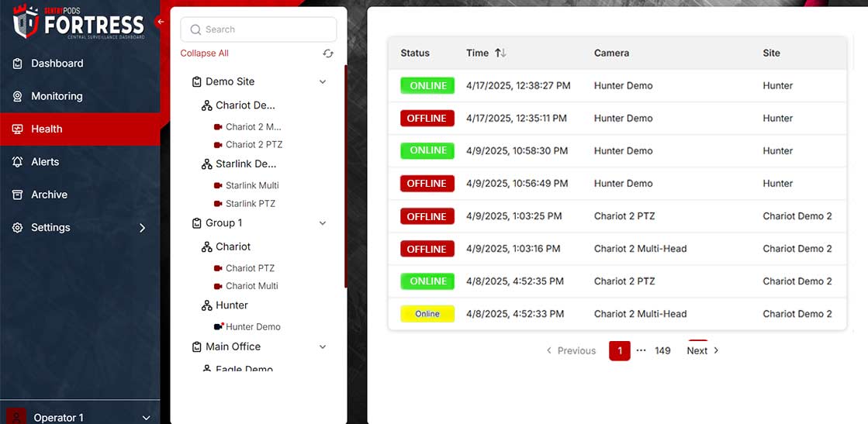Click the pagination ellipsis
The image size is (868, 424).
[x=641, y=351]
